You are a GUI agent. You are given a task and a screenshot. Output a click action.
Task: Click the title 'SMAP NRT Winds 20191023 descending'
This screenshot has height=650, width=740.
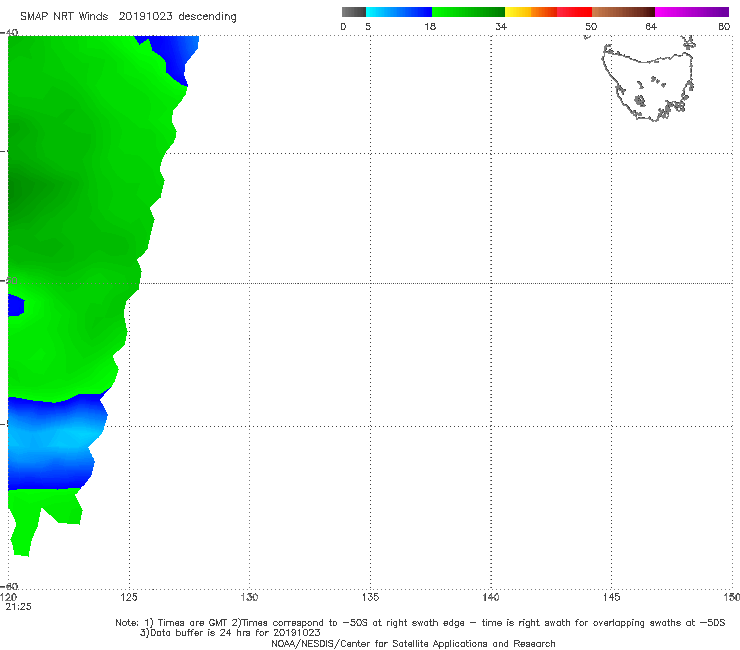[x=128, y=17]
